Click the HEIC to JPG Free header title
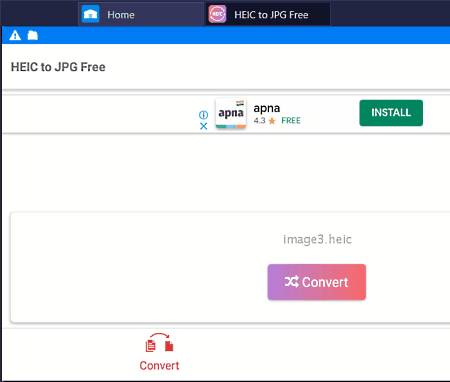This screenshot has width=450, height=382. 58,67
